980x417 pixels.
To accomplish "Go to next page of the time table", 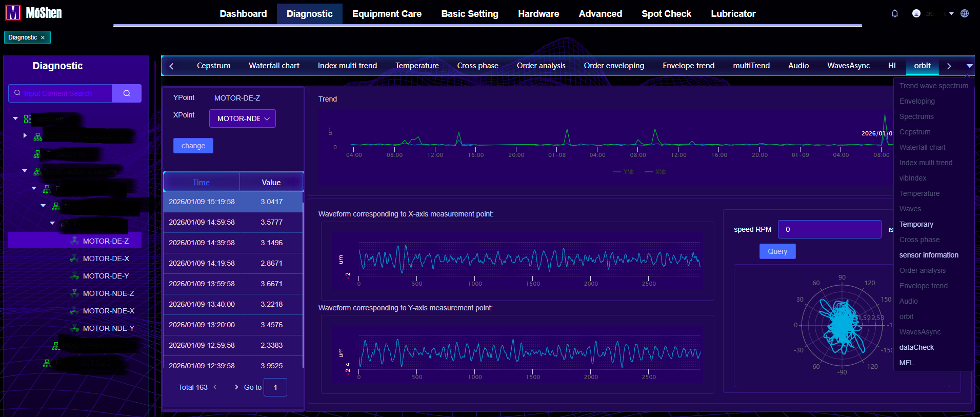I will [236, 387].
